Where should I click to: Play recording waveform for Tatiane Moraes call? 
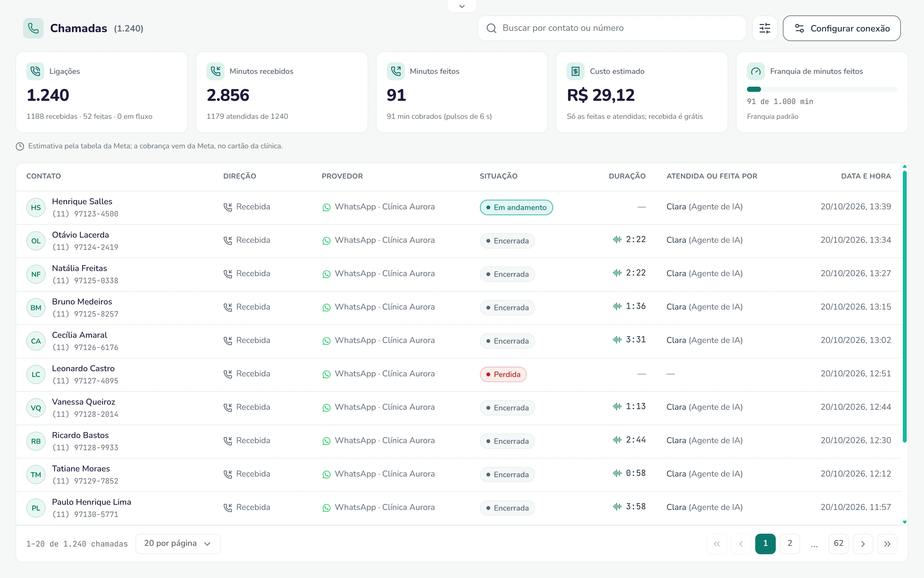click(617, 473)
